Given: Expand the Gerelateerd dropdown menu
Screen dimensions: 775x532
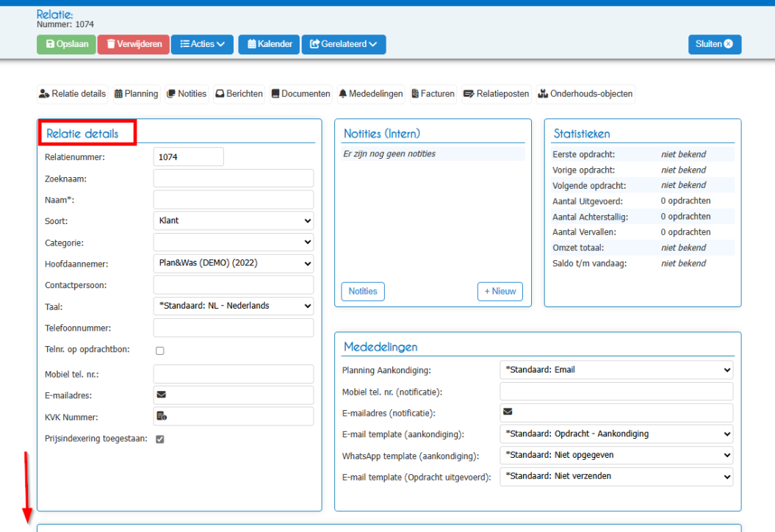Looking at the screenshot, I should [344, 44].
